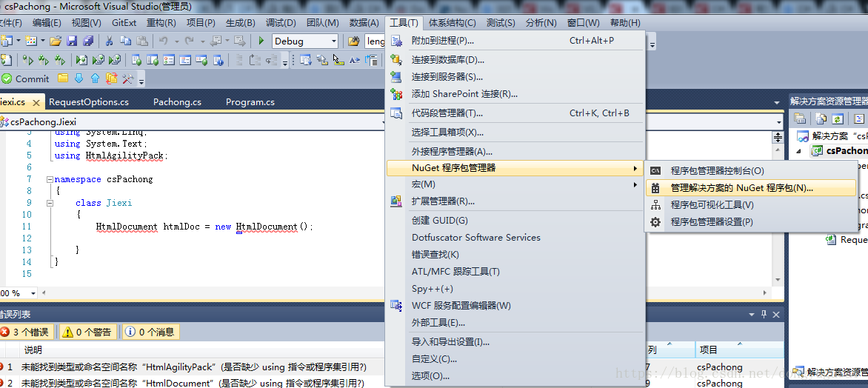This screenshot has height=388, width=868.
Task: Select Dotfuscator Software Services entry
Action: pos(515,238)
